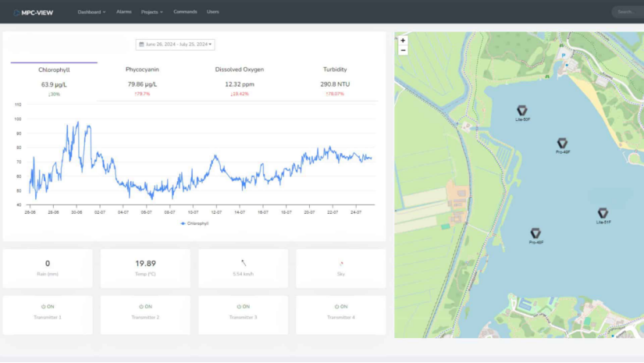644x363 pixels.
Task: Toggle Transmitter 1 power
Action: point(47,307)
